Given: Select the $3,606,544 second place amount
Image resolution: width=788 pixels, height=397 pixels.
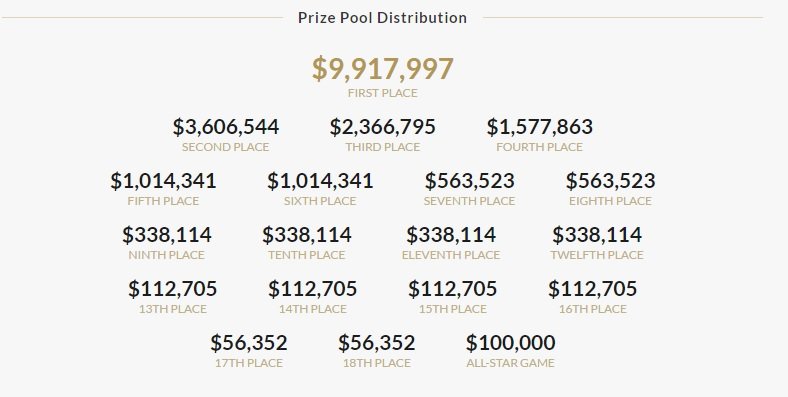Looking at the screenshot, I should pos(226,127).
